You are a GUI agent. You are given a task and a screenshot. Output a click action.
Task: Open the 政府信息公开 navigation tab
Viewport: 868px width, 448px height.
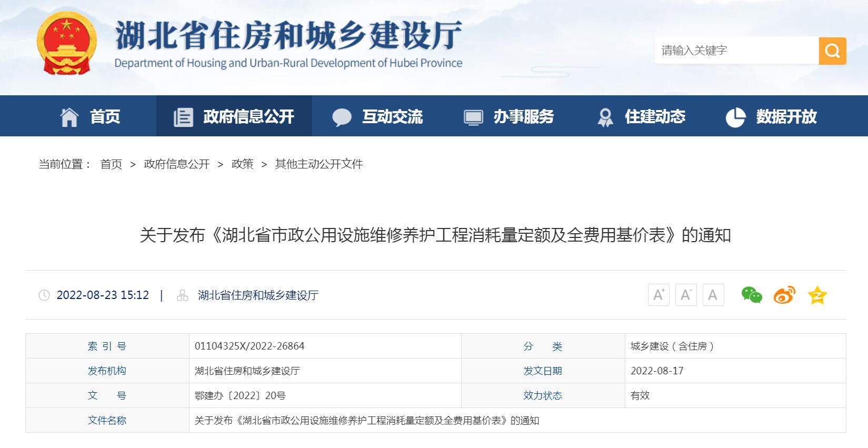point(234,116)
